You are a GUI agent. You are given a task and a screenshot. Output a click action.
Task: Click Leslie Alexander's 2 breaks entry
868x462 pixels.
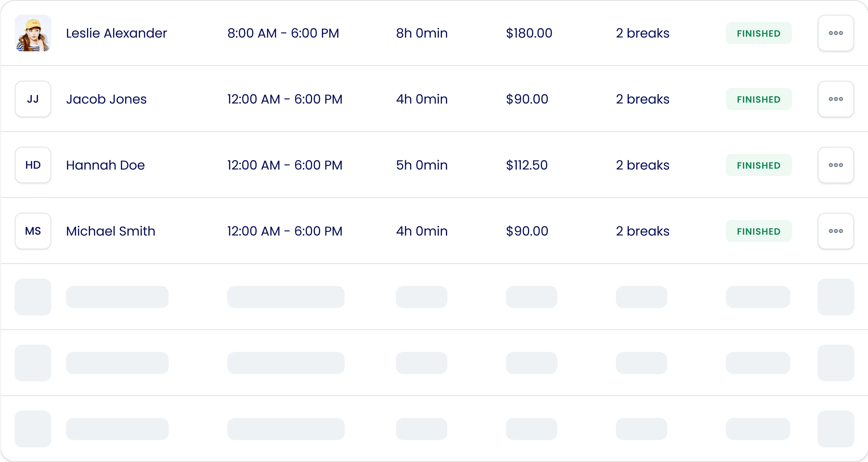point(643,33)
